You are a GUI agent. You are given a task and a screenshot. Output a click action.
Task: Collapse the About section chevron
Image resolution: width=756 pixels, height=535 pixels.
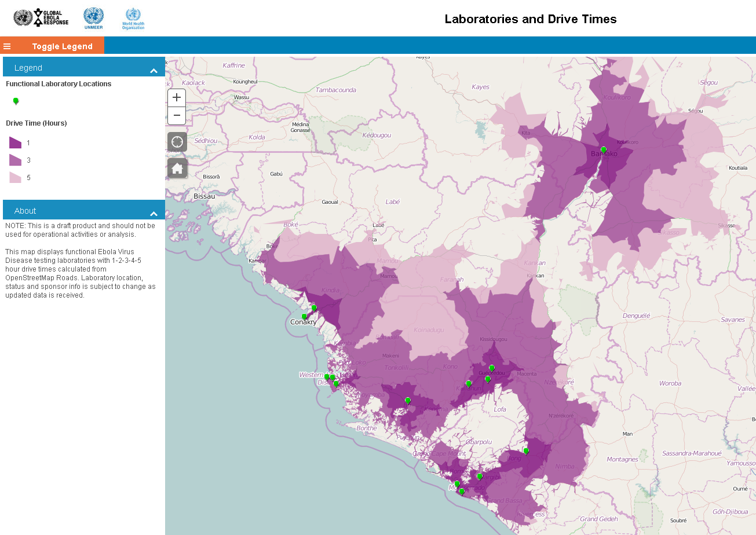(154, 214)
